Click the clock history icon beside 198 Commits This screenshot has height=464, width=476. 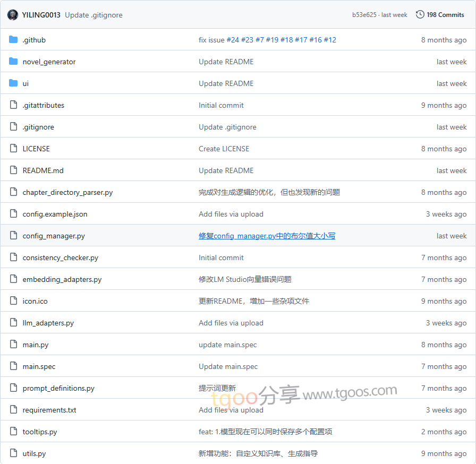420,15
